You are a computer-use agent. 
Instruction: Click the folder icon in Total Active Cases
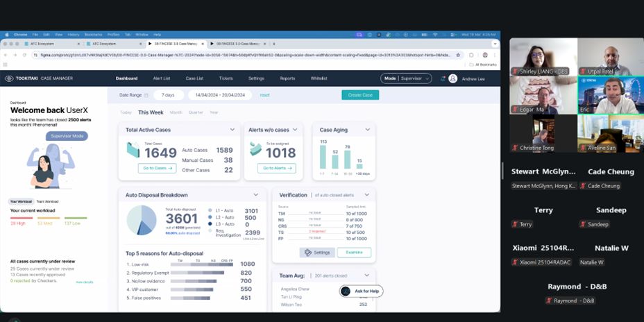click(x=133, y=149)
